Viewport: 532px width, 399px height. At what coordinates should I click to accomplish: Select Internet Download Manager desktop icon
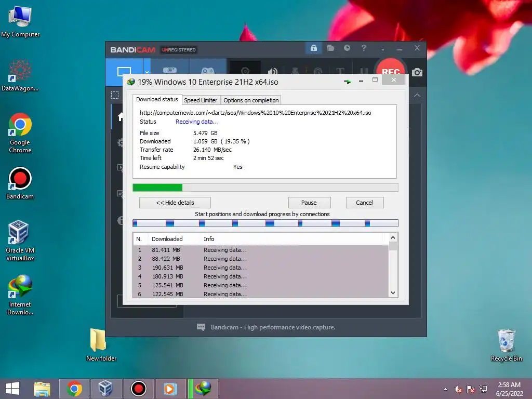point(20,295)
